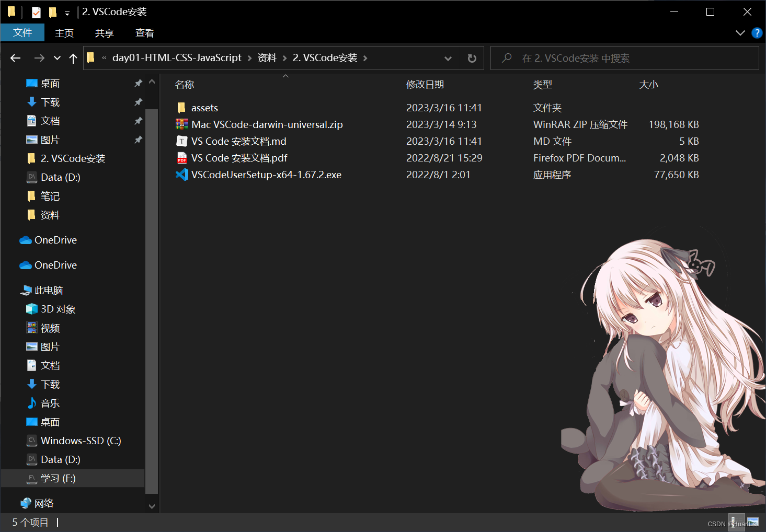Open pinned 图片 in quick access

click(x=50, y=140)
